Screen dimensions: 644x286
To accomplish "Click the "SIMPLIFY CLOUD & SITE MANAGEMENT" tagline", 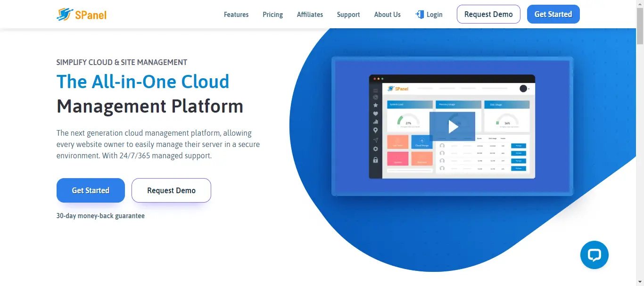I will point(122,62).
